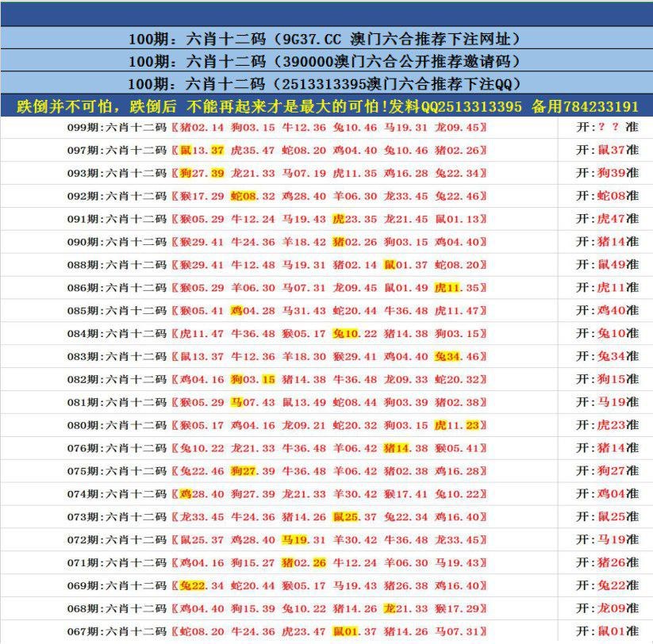Select the 093期 prediction row text
Image resolution: width=653 pixels, height=644 pixels.
click(276, 173)
